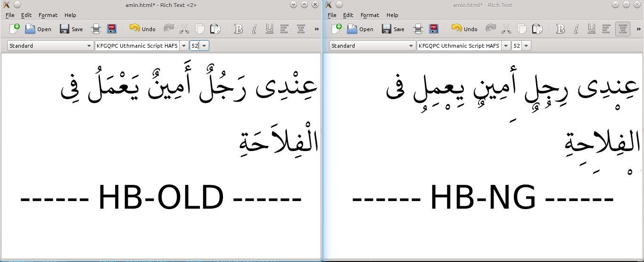Open Standard style dropdown in left window
Viewport: 644px width, 262px height.
tap(50, 46)
